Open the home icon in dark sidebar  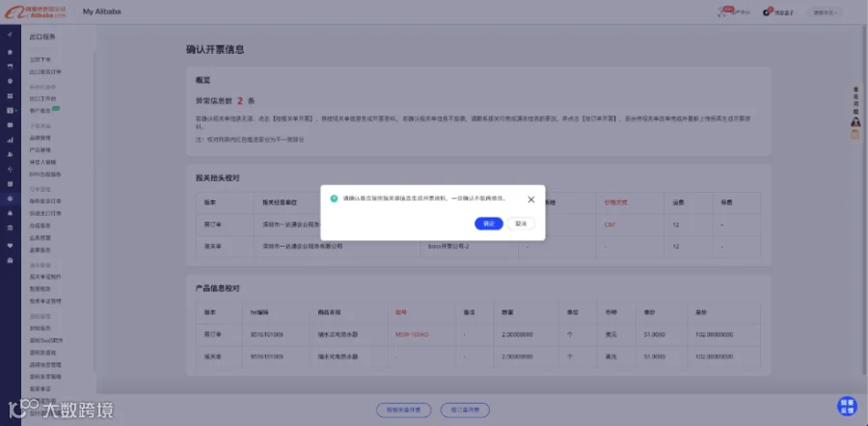[10, 53]
